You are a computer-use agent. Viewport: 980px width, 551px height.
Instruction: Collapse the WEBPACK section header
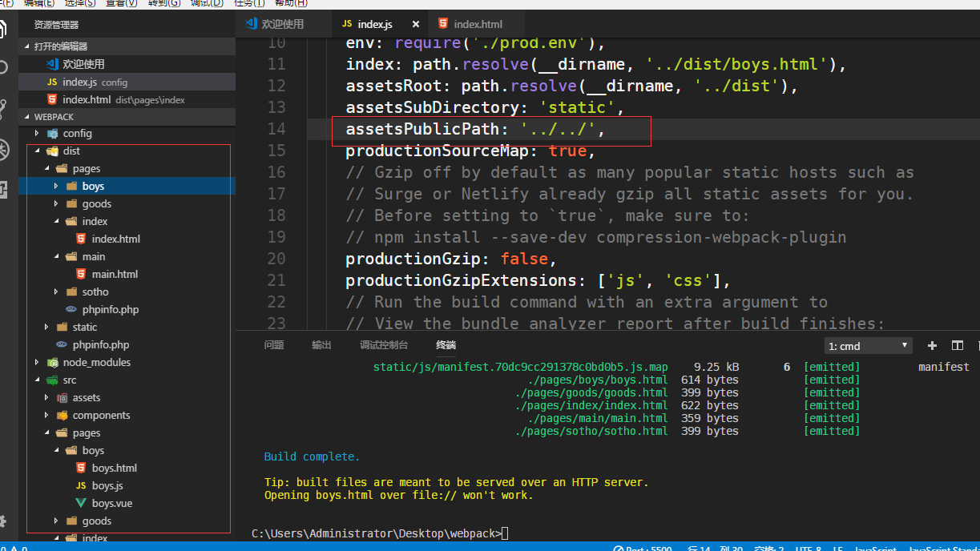click(28, 117)
